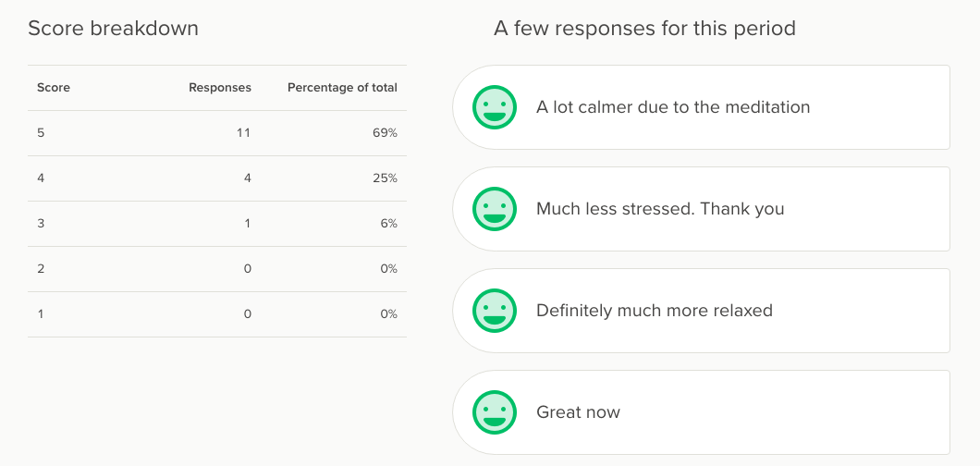Click the 'Responses' column header

(220, 88)
